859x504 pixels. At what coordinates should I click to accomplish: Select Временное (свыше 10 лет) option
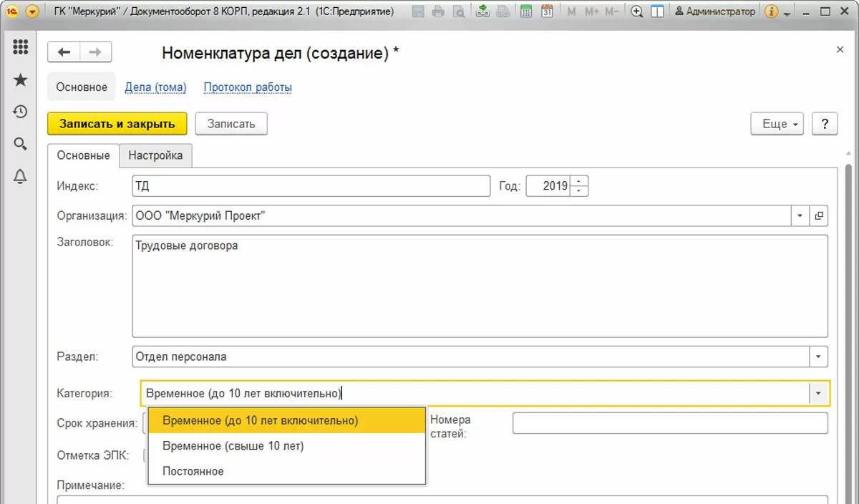pyautogui.click(x=286, y=446)
